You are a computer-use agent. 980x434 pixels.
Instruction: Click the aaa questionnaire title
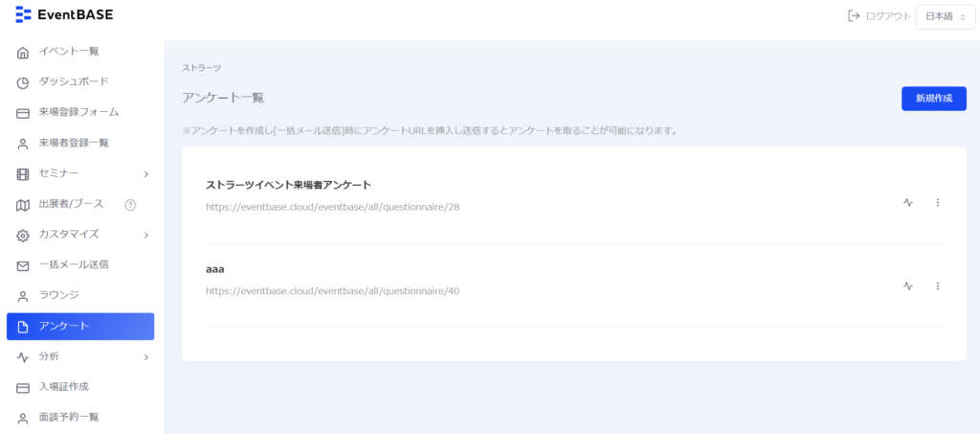coord(215,269)
